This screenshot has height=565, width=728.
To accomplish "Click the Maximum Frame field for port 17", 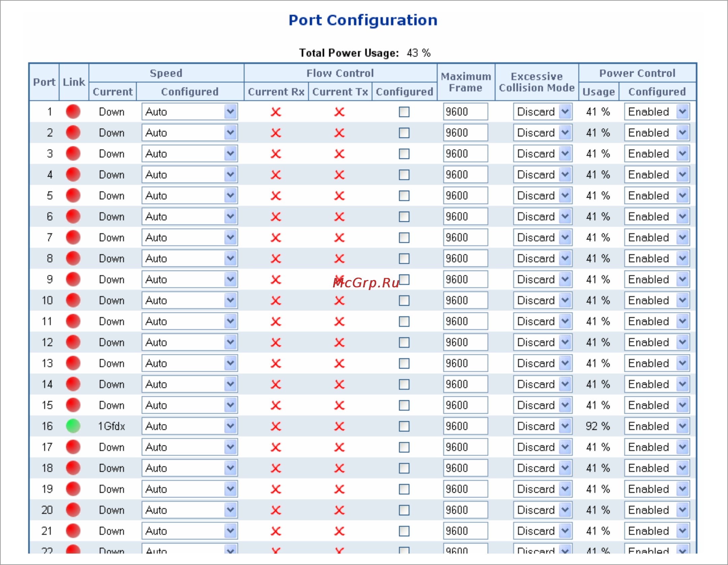I will pyautogui.click(x=465, y=447).
